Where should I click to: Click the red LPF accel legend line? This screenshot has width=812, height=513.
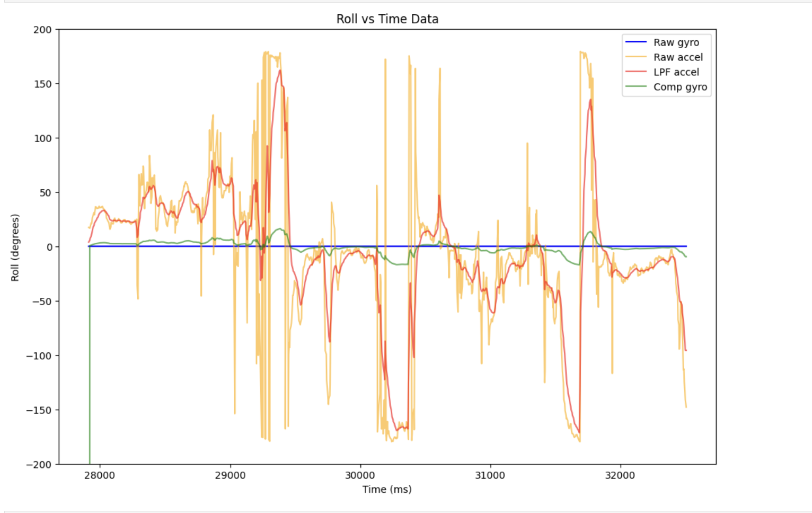(x=636, y=72)
